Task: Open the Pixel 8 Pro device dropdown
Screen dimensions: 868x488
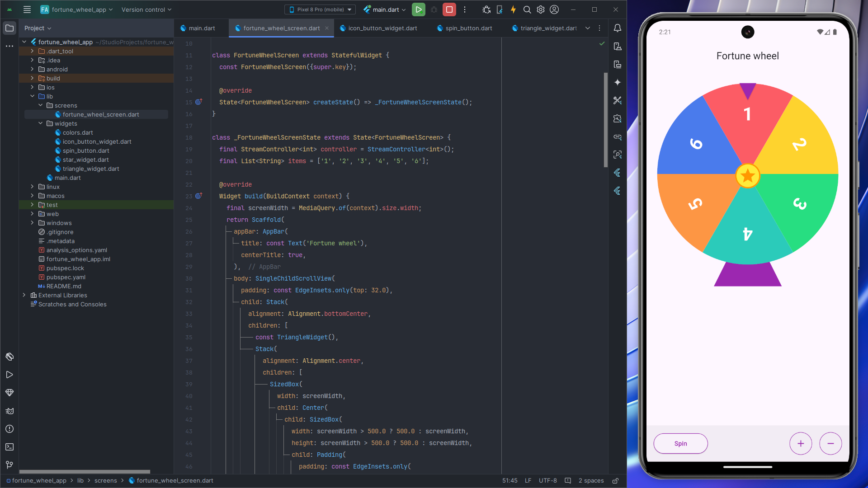Action: pos(320,9)
